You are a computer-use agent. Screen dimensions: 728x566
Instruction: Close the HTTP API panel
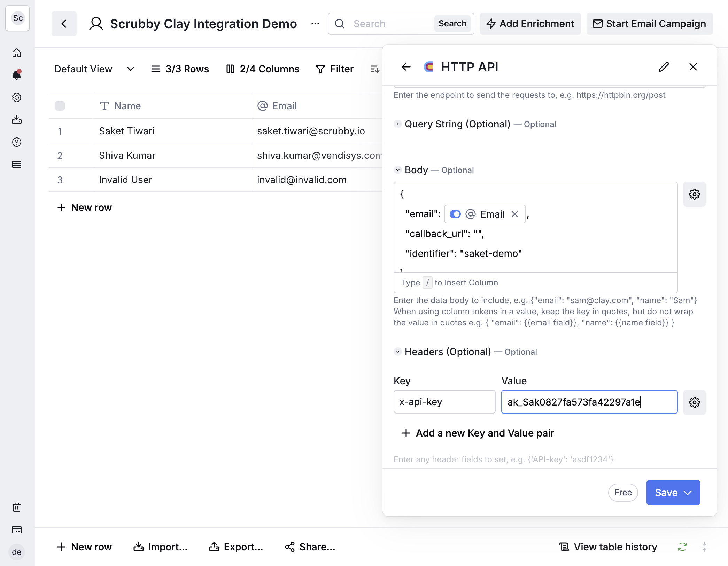coord(693,67)
